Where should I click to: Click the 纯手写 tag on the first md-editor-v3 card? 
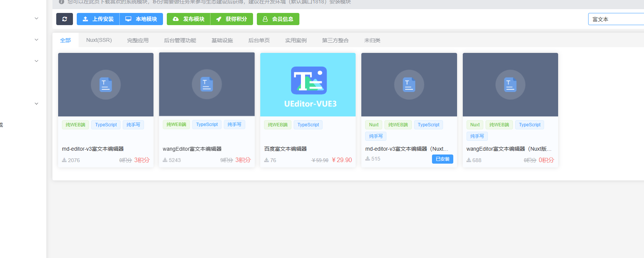[x=133, y=125]
